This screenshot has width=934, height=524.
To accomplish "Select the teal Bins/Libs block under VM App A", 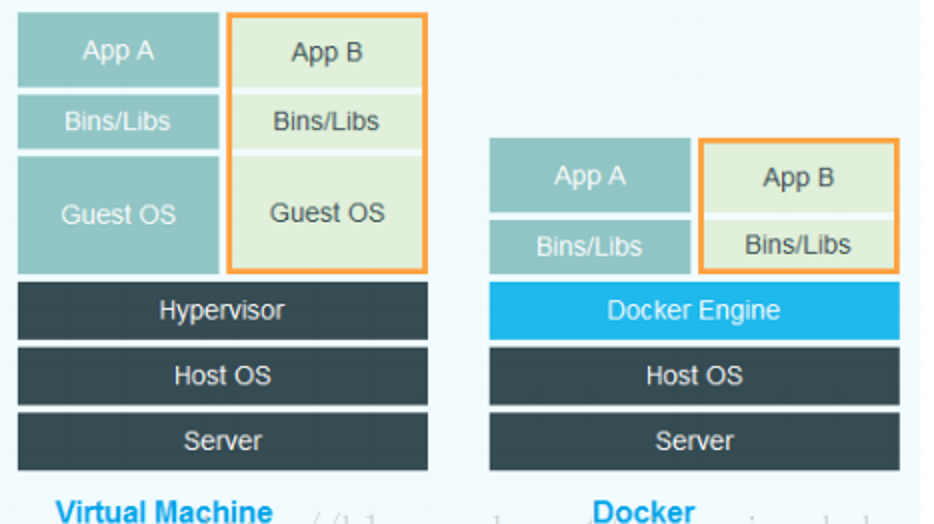I will pos(118,121).
